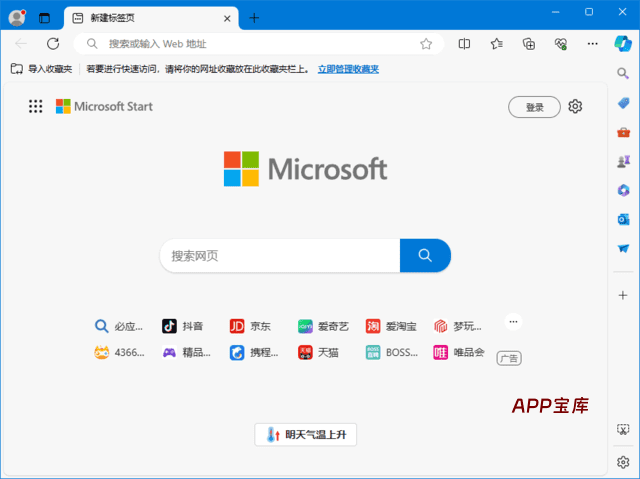The image size is (640, 479).
Task: Open the 梦玩 quick link
Action: pos(458,326)
